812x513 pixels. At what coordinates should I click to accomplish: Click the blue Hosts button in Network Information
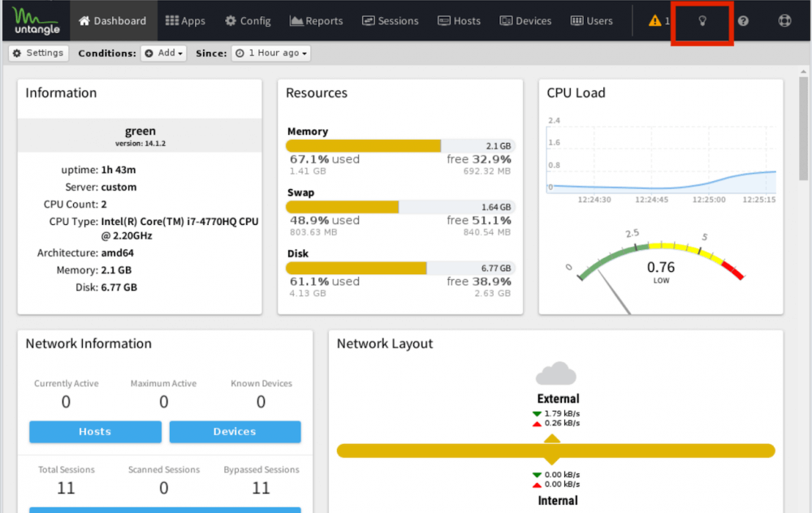(95, 432)
